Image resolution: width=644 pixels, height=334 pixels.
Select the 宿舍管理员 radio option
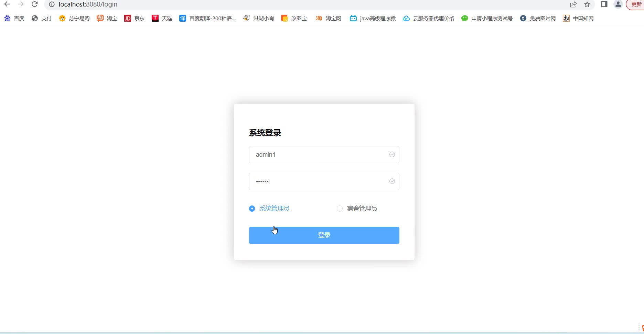pos(357,209)
